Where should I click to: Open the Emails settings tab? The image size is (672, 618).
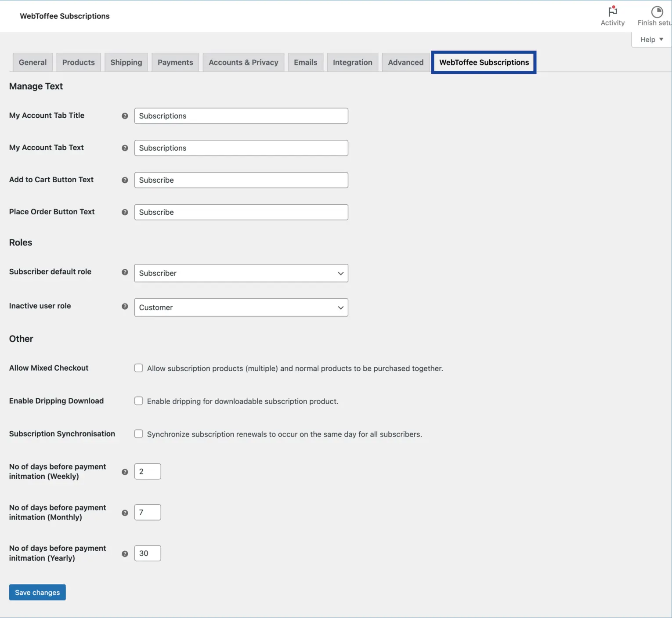pyautogui.click(x=306, y=62)
